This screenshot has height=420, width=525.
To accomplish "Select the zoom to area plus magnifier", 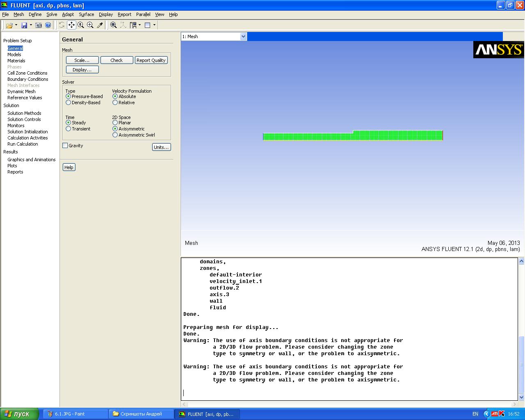I will tap(90, 25).
